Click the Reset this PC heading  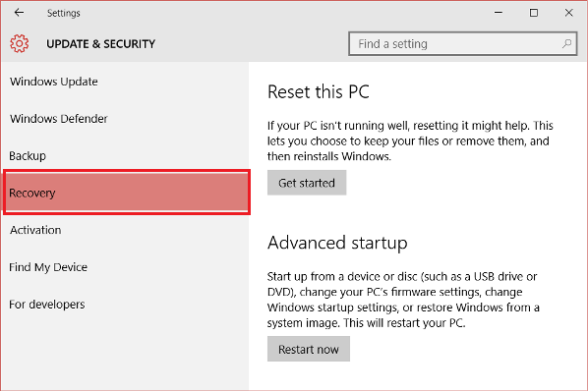point(319,91)
